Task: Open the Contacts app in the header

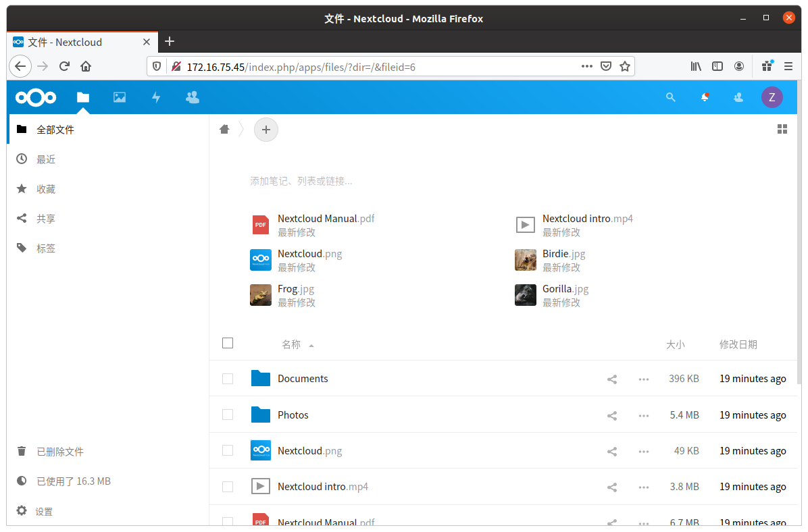Action: [x=193, y=97]
